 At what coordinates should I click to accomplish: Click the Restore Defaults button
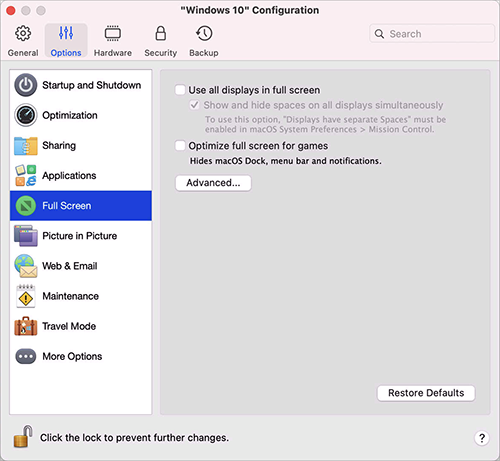426,393
